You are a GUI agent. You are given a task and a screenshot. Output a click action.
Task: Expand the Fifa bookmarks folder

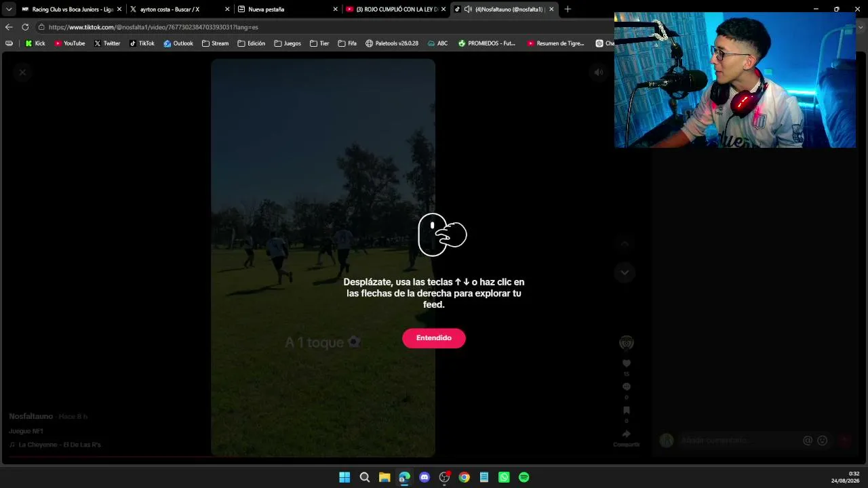[347, 43]
